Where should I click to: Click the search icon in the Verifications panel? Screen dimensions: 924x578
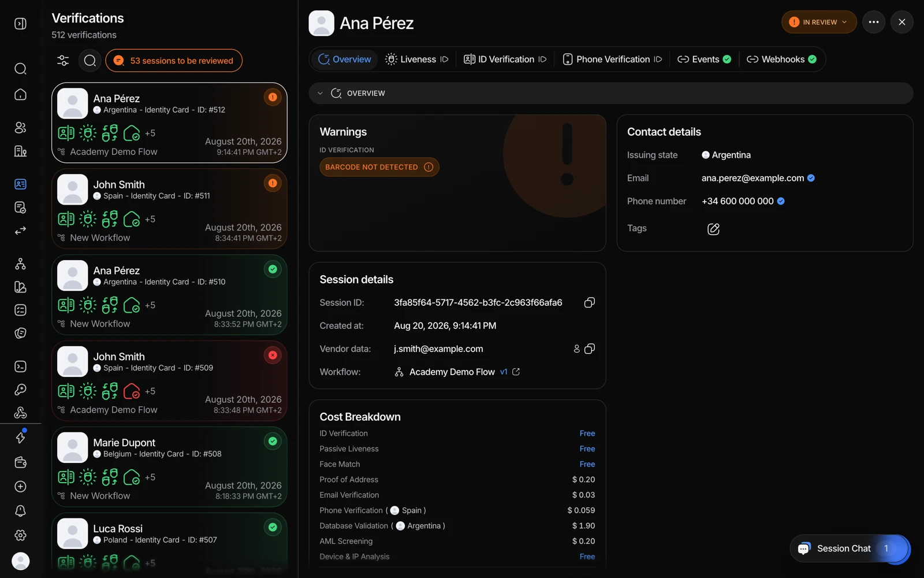click(x=90, y=61)
